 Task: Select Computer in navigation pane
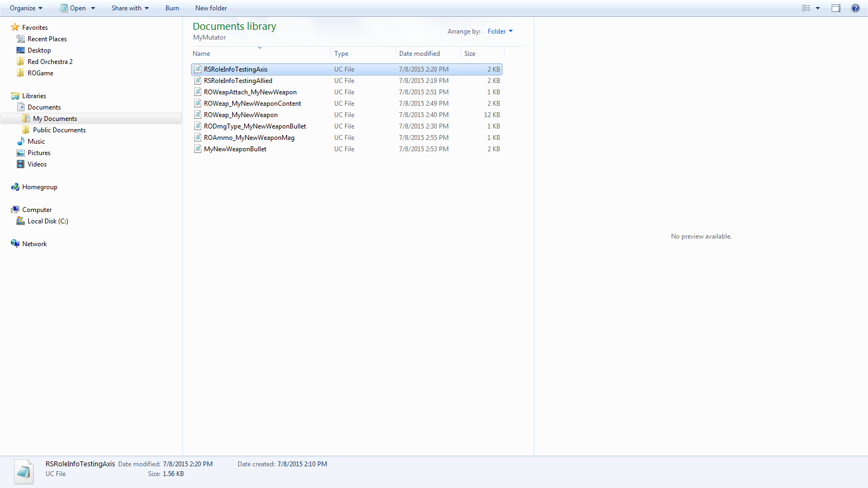tap(37, 210)
